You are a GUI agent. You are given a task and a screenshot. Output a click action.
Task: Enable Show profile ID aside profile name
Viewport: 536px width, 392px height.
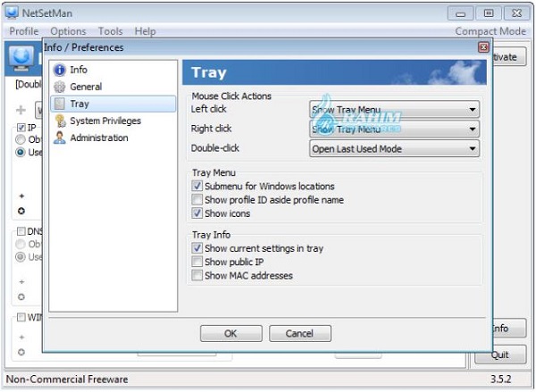[x=197, y=200]
